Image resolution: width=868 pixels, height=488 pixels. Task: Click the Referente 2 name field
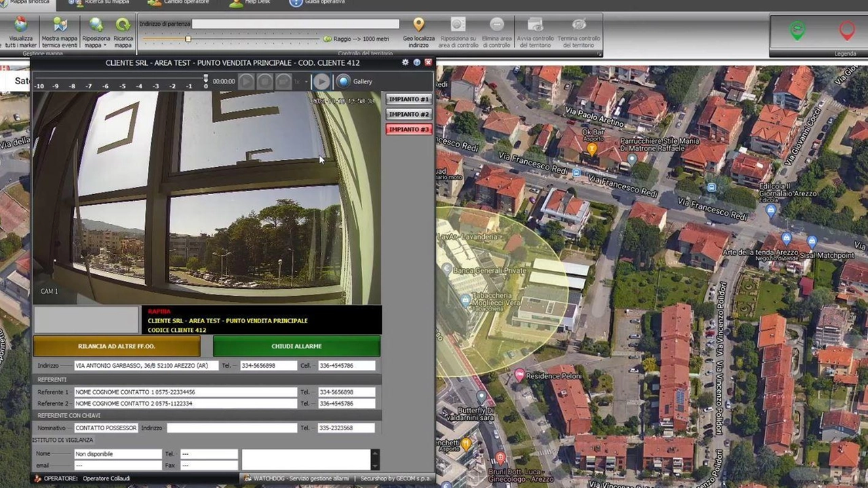click(x=185, y=403)
